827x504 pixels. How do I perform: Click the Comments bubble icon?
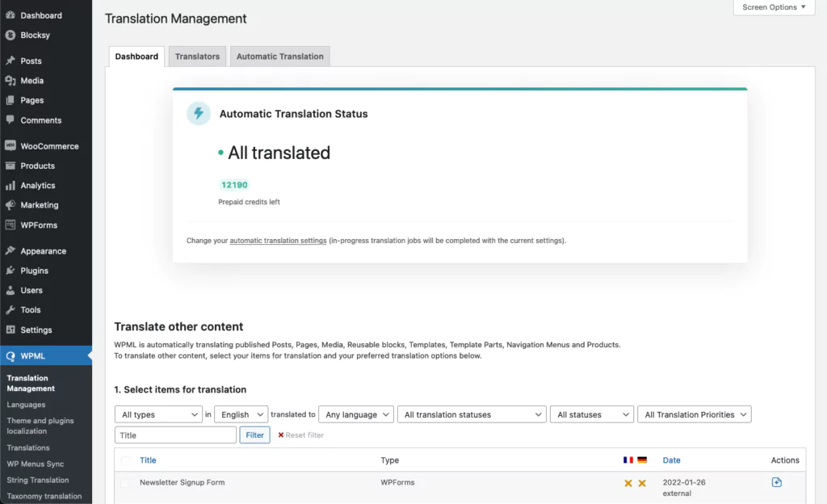tap(10, 120)
